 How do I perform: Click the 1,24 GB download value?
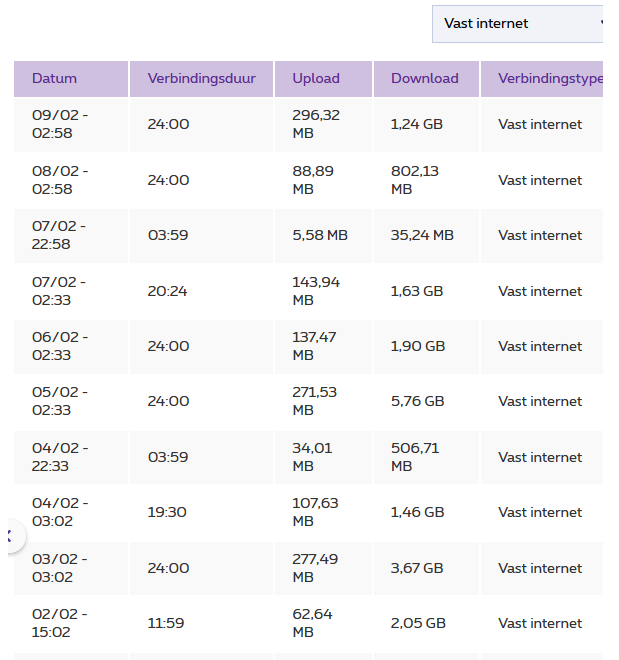417,125
